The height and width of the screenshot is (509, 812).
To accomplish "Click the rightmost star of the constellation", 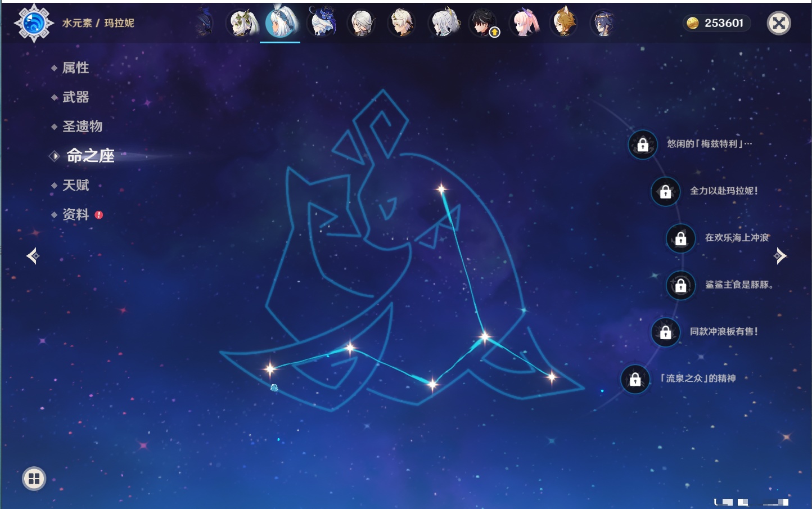I will coord(552,377).
